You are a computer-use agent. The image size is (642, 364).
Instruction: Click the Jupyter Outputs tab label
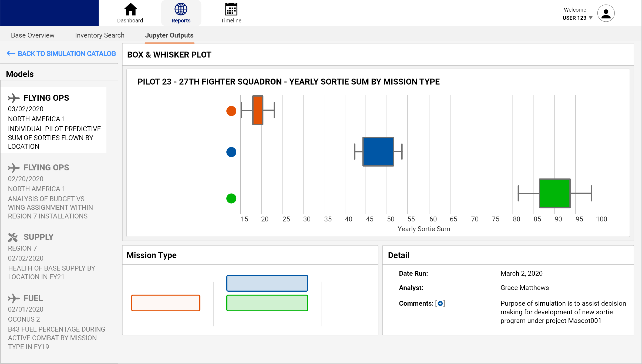[x=169, y=35]
